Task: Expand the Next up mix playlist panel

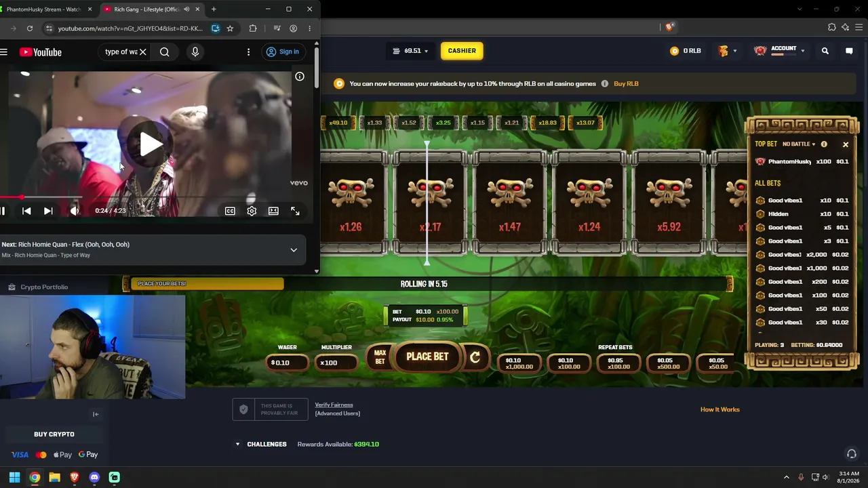Action: 294,250
